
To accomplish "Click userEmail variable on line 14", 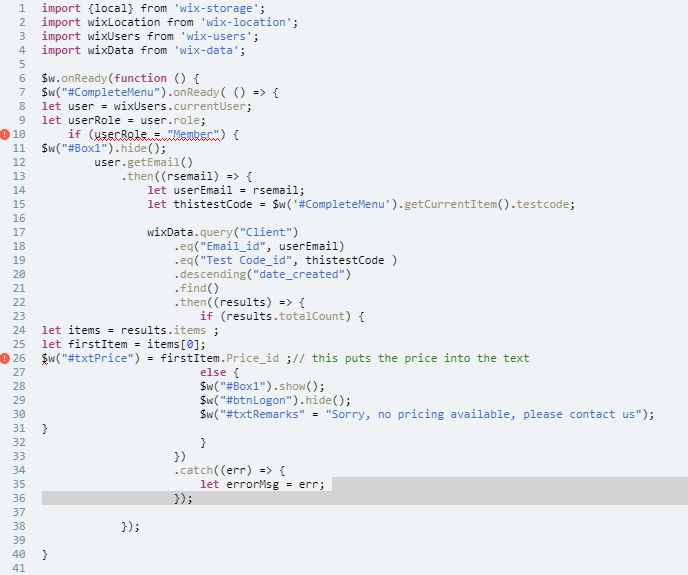I will [203, 190].
